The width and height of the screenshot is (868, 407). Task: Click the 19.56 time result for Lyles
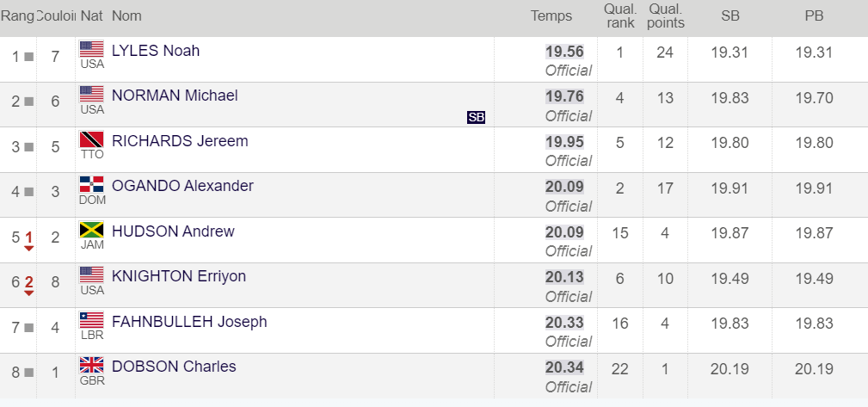click(x=564, y=52)
